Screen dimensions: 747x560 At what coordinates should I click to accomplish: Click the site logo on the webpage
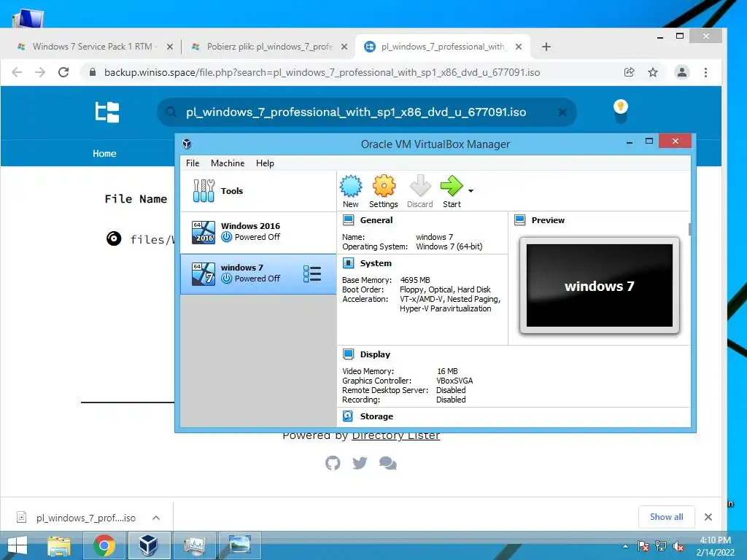[x=107, y=112]
